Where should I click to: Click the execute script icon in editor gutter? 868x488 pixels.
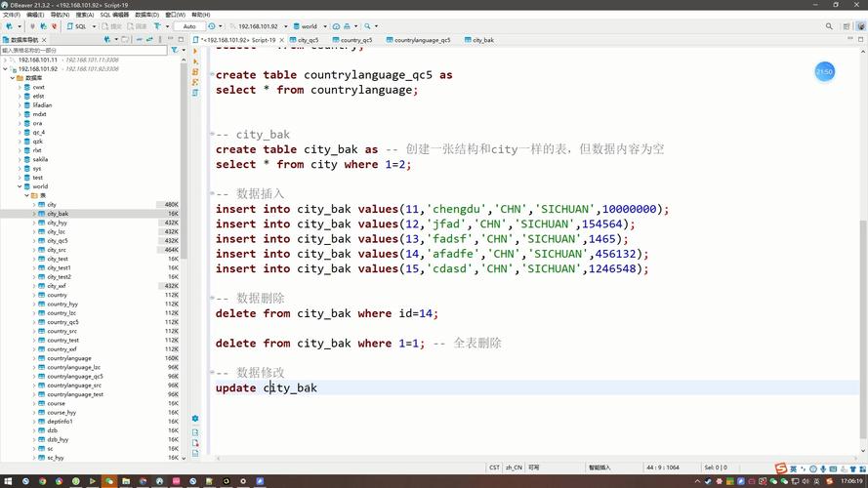(195, 72)
